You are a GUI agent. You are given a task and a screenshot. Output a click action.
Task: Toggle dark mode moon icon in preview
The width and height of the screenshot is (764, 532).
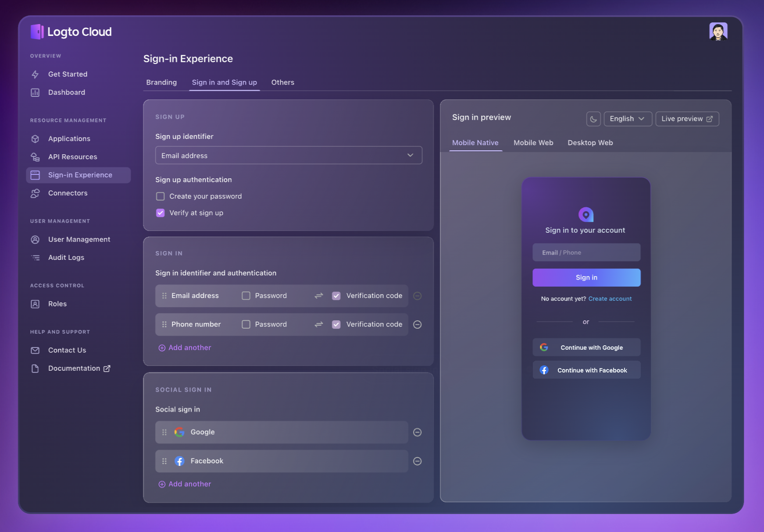[x=593, y=119]
